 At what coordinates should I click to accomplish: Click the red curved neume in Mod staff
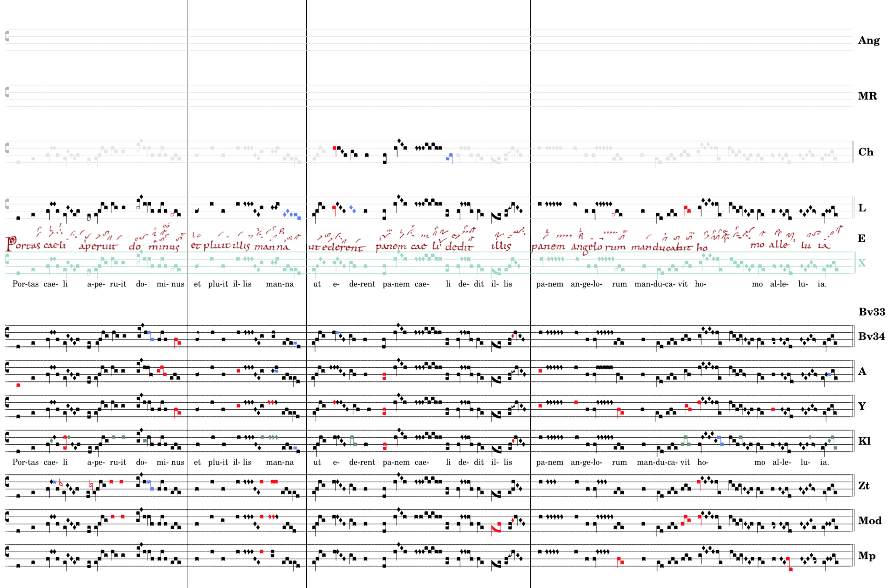(x=496, y=529)
